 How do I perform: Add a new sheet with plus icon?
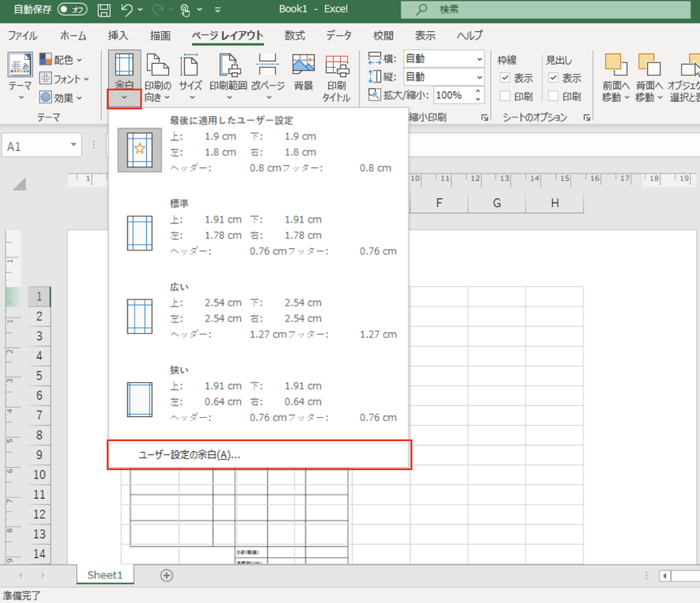tap(166, 575)
